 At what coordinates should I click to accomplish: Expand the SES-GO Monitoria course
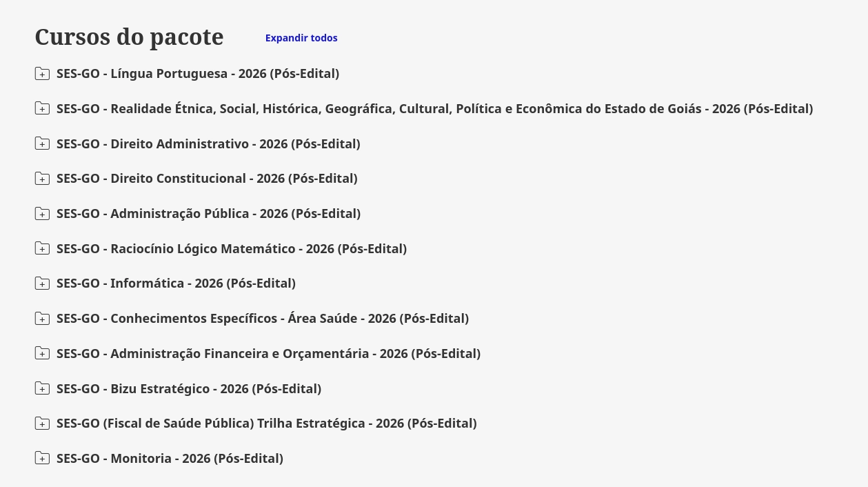pyautogui.click(x=170, y=459)
